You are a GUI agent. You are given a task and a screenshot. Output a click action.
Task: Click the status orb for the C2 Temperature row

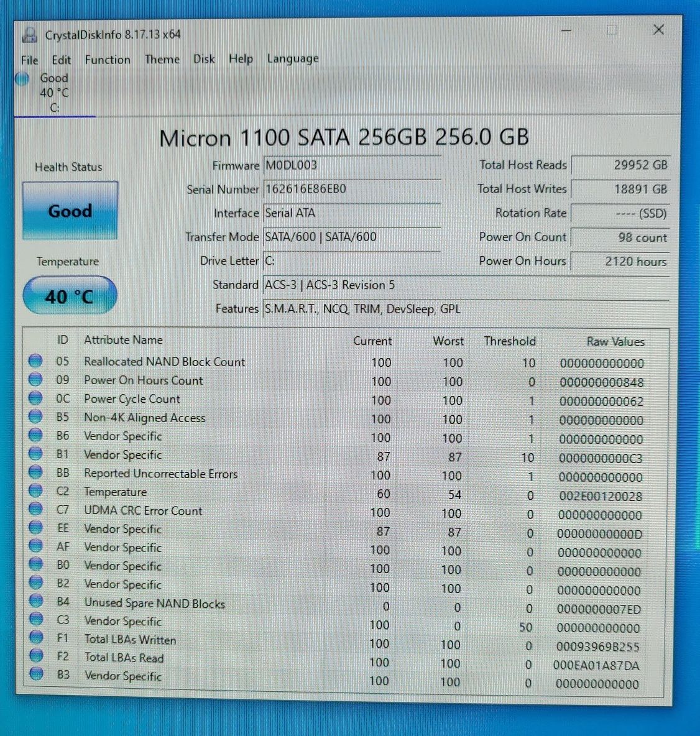35,490
